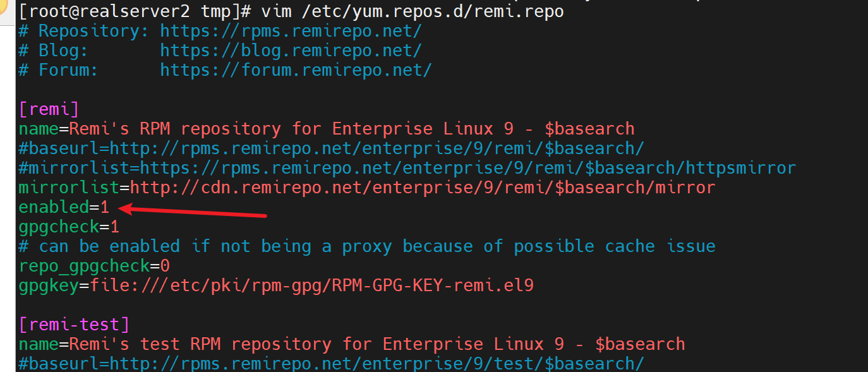Click the value 1 on the gpgcheck line
Viewport: 868px width, 372px height.
point(114,226)
